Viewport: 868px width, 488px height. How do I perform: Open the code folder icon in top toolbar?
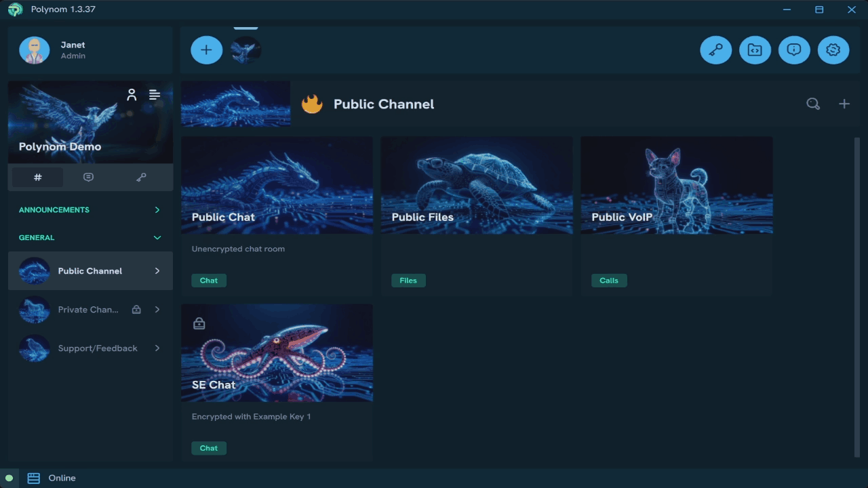(x=755, y=50)
